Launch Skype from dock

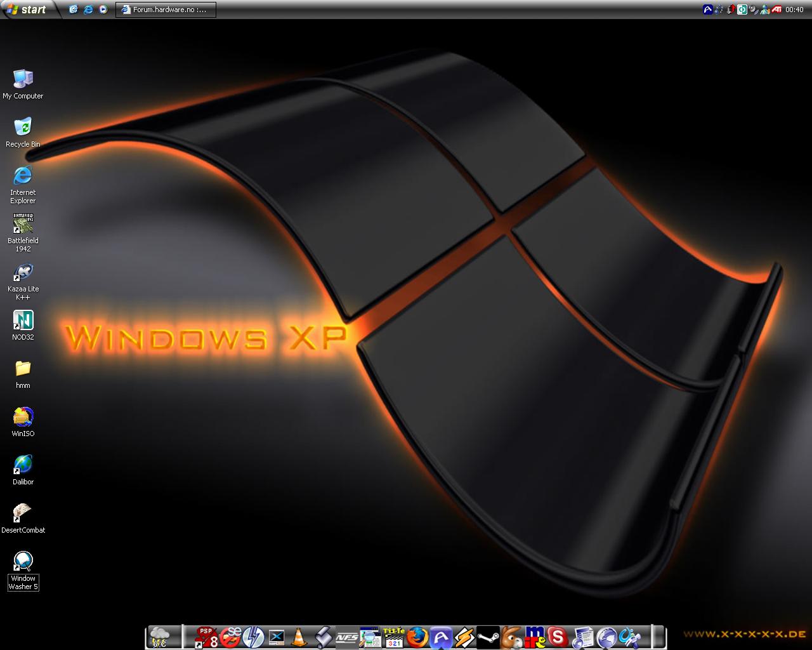558,637
